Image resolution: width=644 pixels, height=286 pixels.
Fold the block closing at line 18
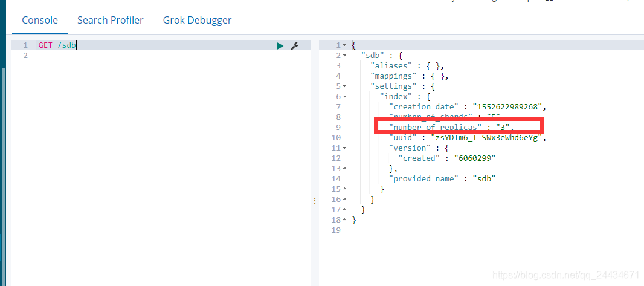point(344,220)
